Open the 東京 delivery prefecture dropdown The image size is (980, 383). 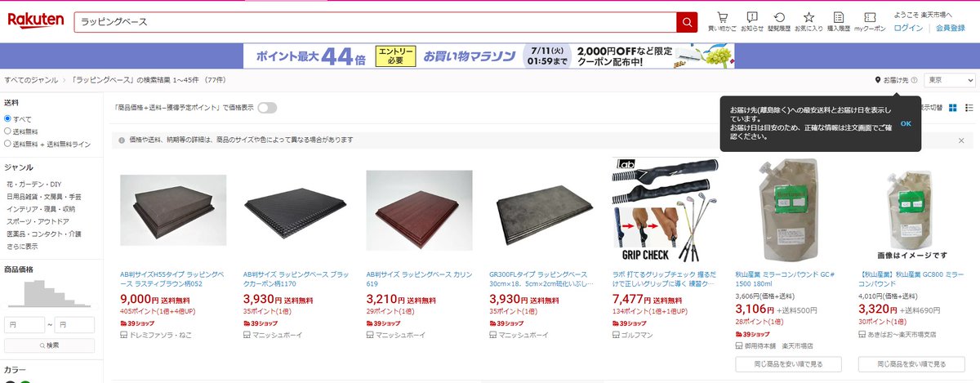point(949,80)
